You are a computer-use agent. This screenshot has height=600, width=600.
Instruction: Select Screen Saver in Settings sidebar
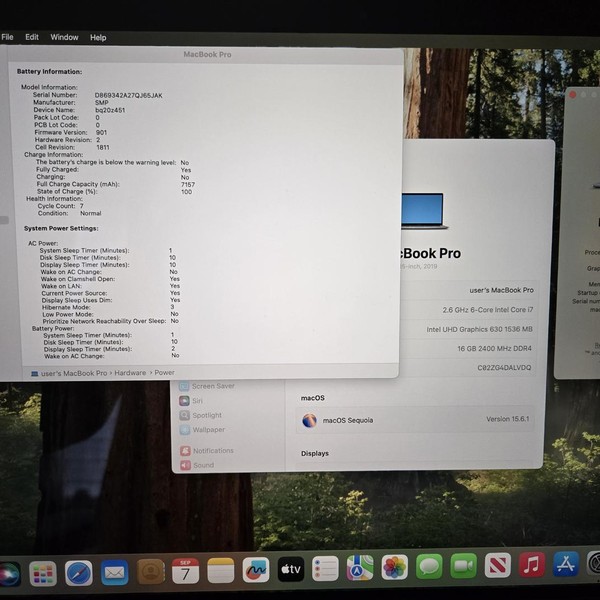click(x=207, y=386)
